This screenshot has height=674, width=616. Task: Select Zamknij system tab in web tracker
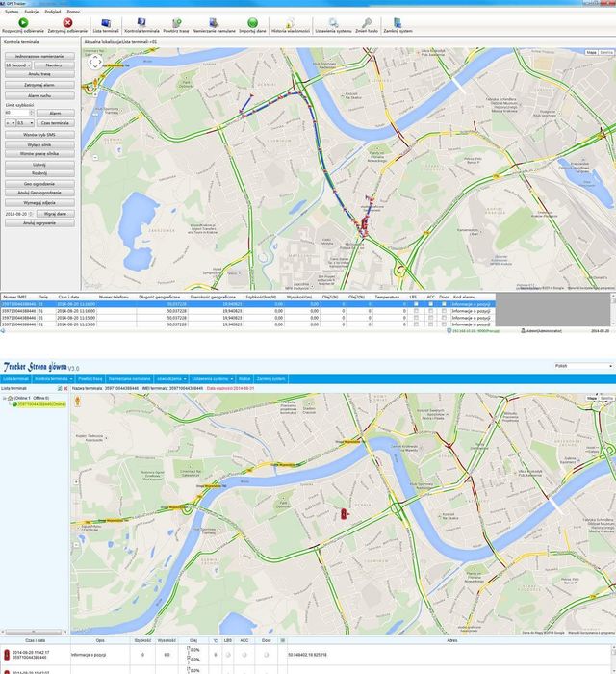(x=270, y=379)
